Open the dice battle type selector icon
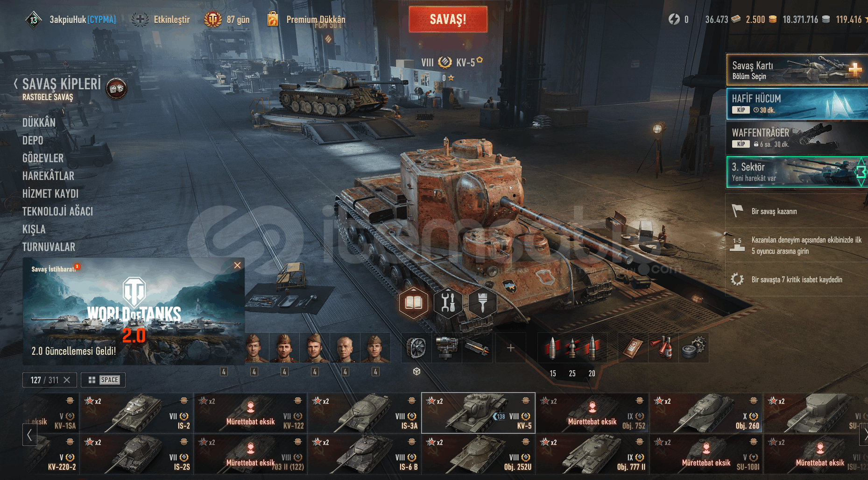The image size is (868, 480). [x=117, y=88]
